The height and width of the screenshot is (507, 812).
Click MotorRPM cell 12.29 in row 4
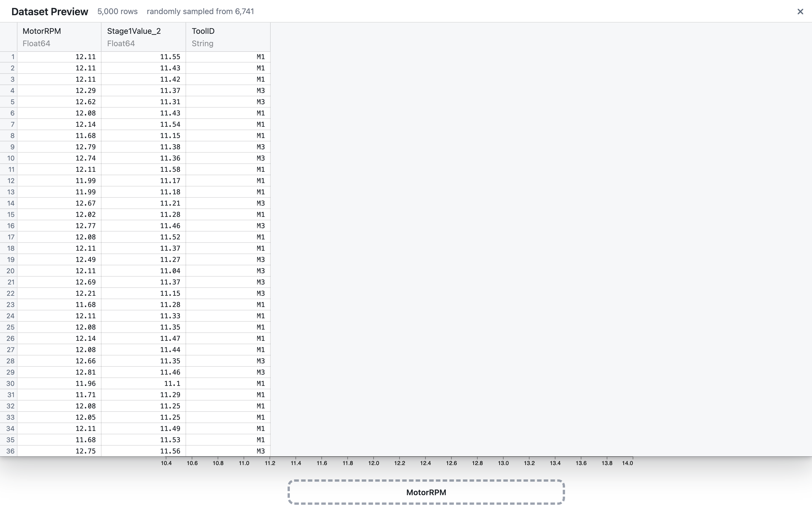[x=85, y=90]
